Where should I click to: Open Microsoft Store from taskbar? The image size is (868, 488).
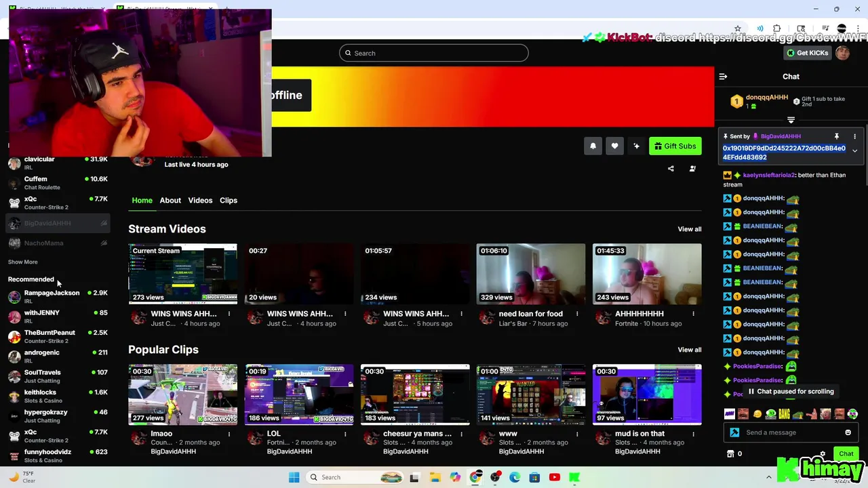click(534, 477)
